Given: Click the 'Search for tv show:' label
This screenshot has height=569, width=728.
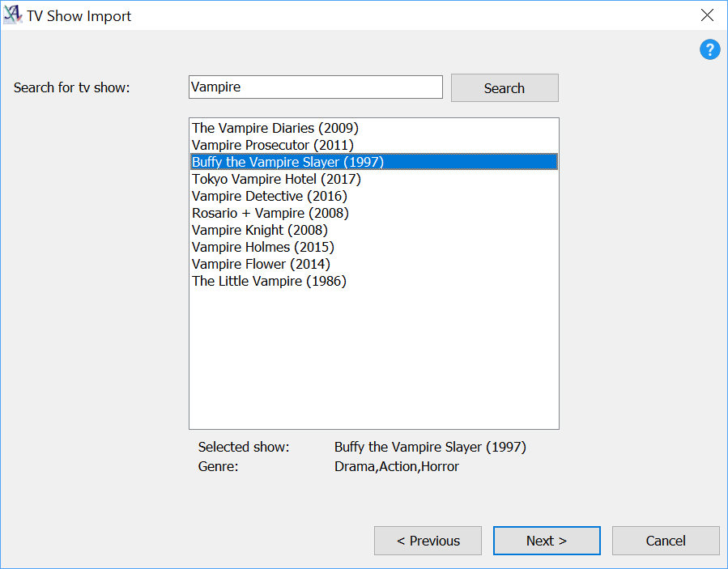Looking at the screenshot, I should pyautogui.click(x=72, y=87).
